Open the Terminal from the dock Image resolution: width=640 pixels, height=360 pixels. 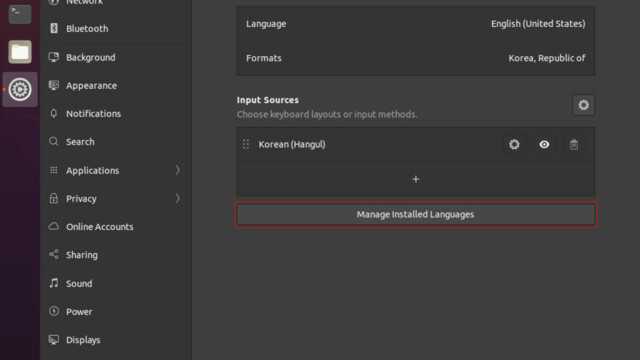coord(20,13)
